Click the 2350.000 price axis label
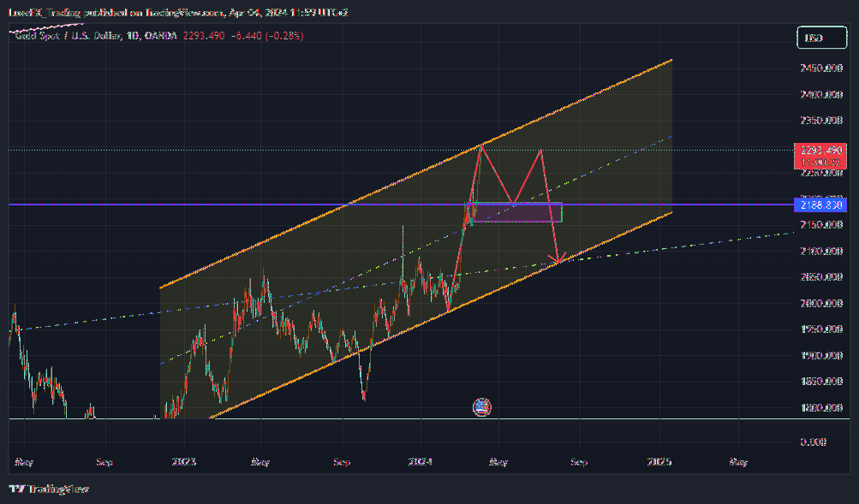 point(820,120)
